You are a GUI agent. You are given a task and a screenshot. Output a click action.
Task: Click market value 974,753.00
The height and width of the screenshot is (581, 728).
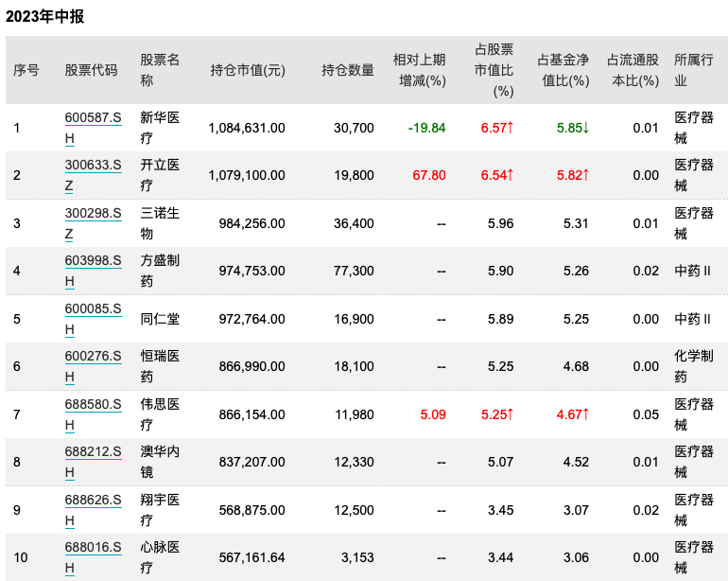252,271
